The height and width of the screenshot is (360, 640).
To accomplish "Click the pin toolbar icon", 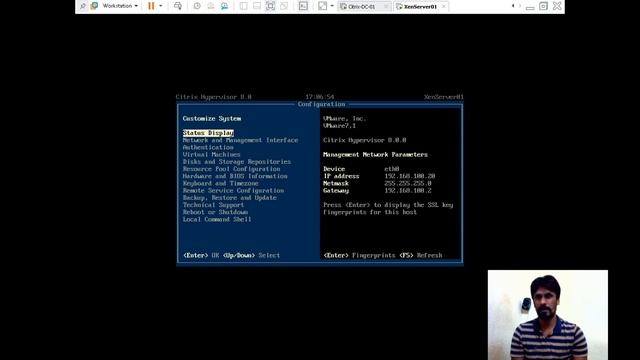I will [x=83, y=6].
